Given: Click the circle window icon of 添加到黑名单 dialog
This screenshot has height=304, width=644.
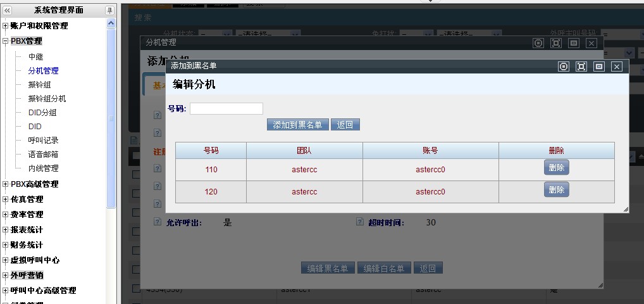Looking at the screenshot, I should pyautogui.click(x=564, y=66).
